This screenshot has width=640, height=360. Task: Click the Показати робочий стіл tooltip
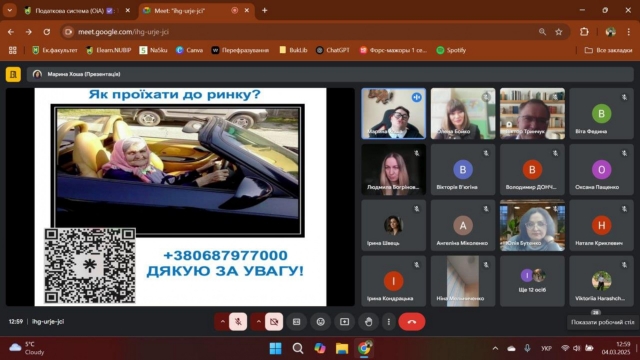(x=602, y=322)
